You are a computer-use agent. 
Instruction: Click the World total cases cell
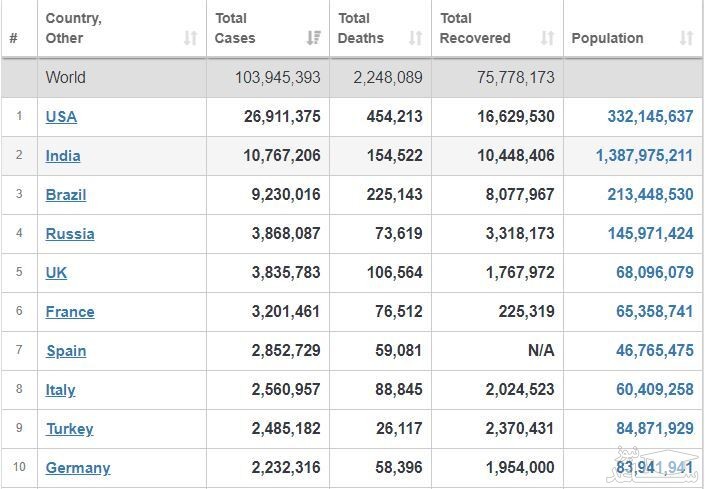click(x=277, y=77)
